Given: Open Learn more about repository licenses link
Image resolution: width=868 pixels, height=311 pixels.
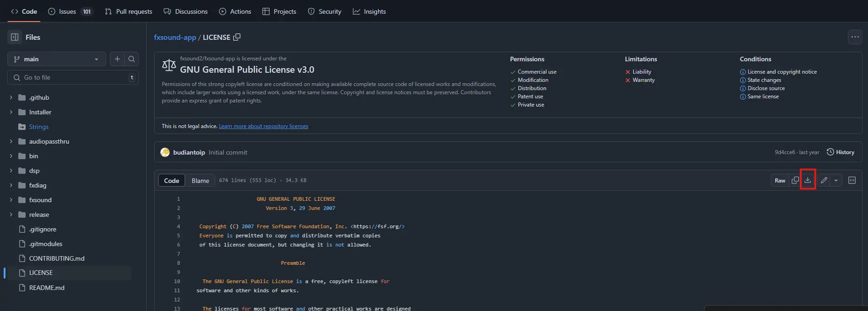Looking at the screenshot, I should (263, 126).
